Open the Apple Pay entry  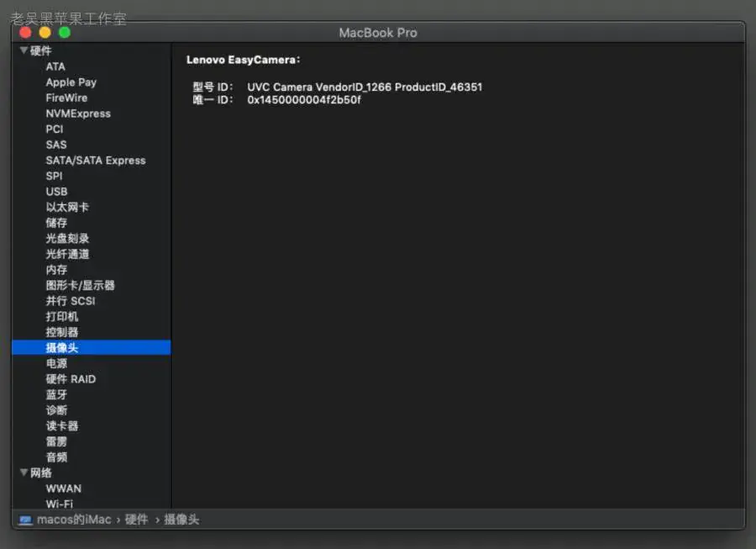pos(71,82)
